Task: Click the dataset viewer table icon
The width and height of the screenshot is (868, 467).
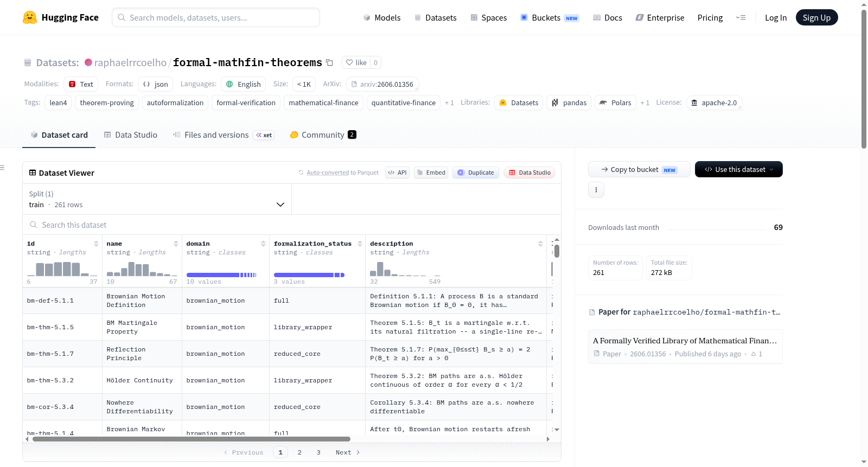Action: click(x=33, y=172)
